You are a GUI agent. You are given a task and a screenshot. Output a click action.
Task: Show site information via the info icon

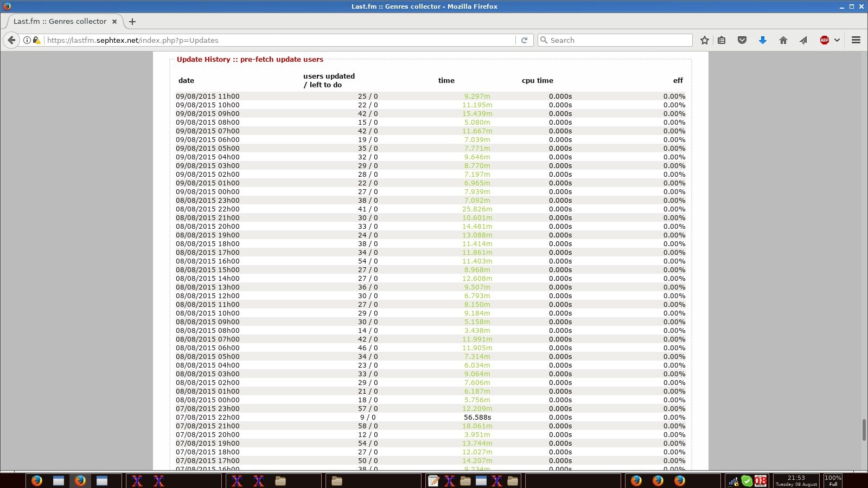pyautogui.click(x=27, y=40)
